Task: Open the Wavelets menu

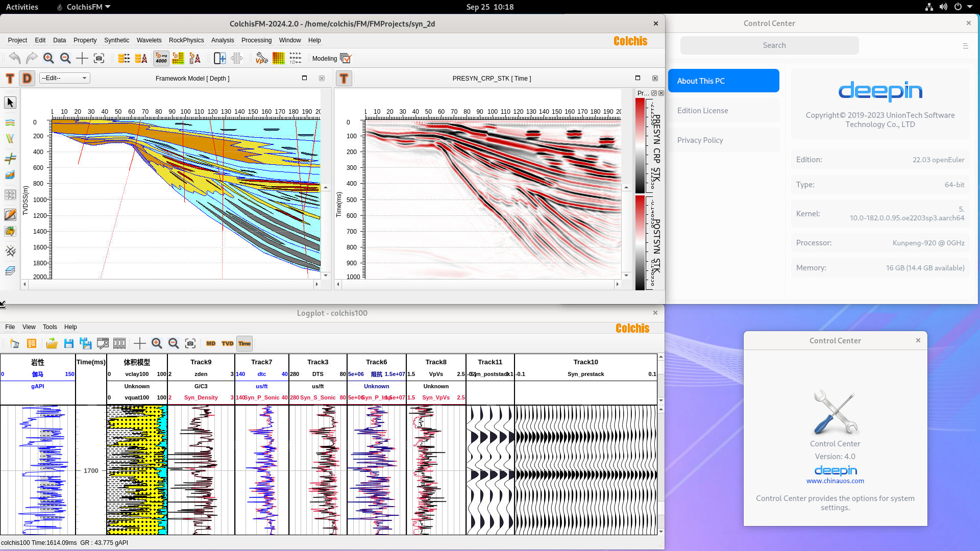Action: point(149,40)
